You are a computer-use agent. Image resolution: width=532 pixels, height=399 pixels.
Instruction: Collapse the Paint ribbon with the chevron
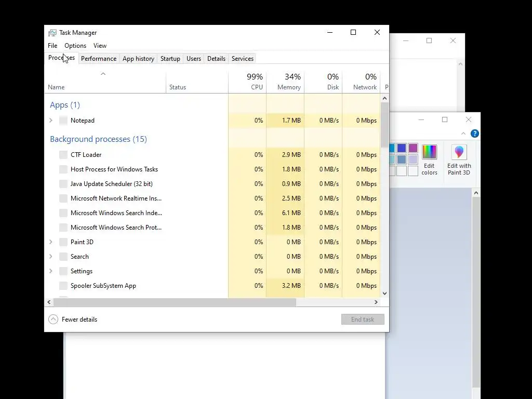pos(463,134)
